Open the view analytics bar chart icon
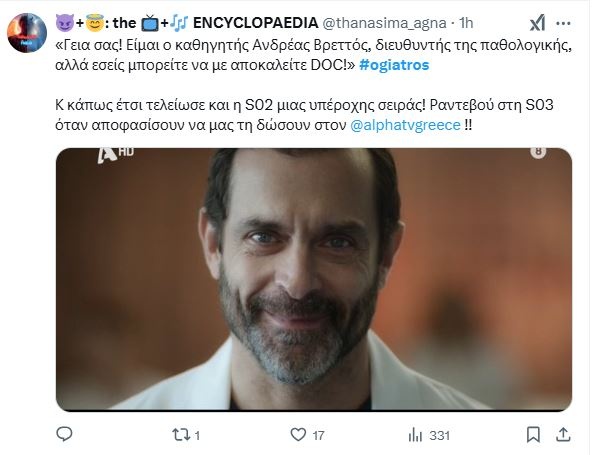Image resolution: width=603 pixels, height=455 pixels. point(415,434)
